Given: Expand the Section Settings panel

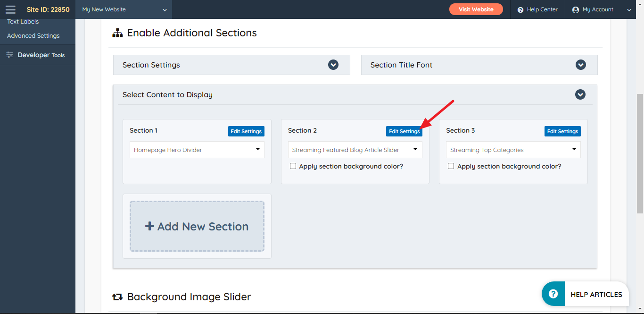Looking at the screenshot, I should pyautogui.click(x=333, y=65).
